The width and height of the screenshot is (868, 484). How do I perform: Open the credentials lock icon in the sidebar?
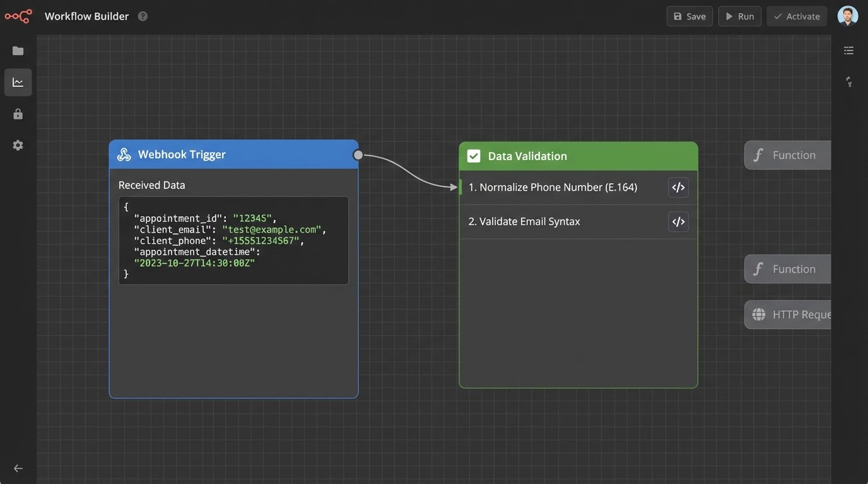(18, 113)
